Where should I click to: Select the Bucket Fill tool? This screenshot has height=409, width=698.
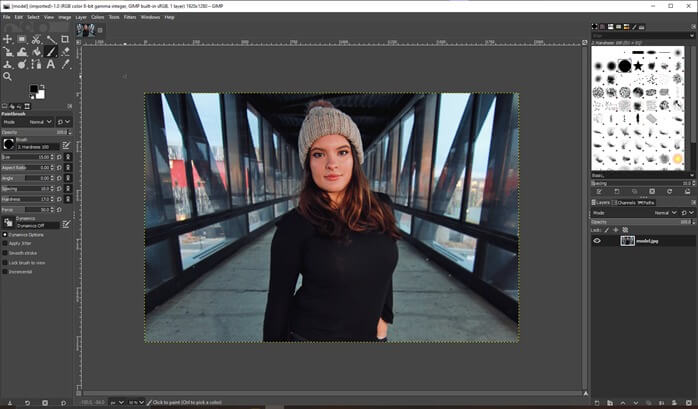point(37,52)
